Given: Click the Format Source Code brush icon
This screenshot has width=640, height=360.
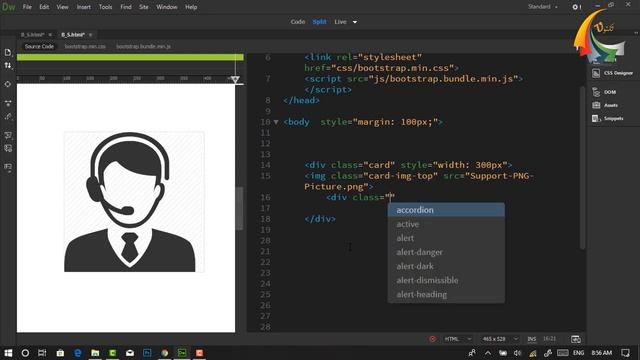Looking at the screenshot, I should (8, 117).
